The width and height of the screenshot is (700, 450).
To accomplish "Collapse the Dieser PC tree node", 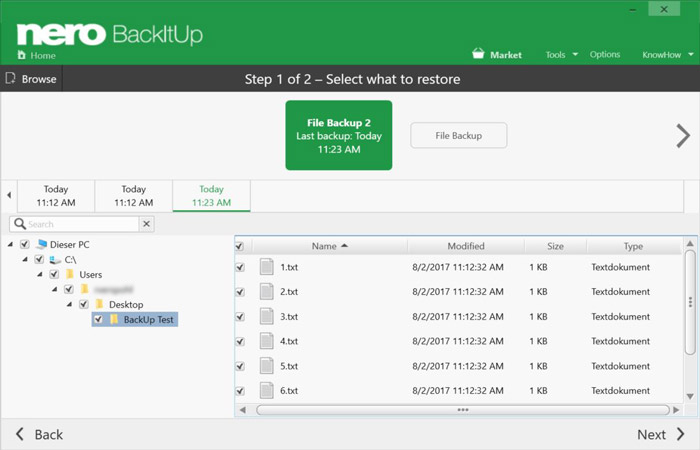I will [x=10, y=244].
